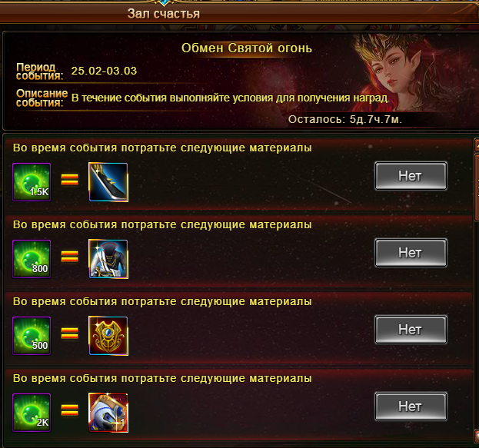Select the golden emblem reward icon
This screenshot has height=448, width=479.
(x=108, y=336)
